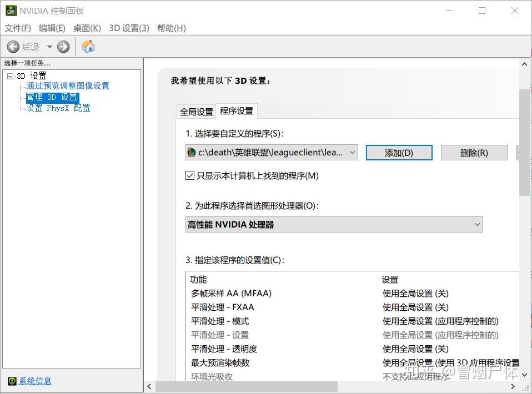Maximize the NVIDIA control panel window

(x=482, y=11)
